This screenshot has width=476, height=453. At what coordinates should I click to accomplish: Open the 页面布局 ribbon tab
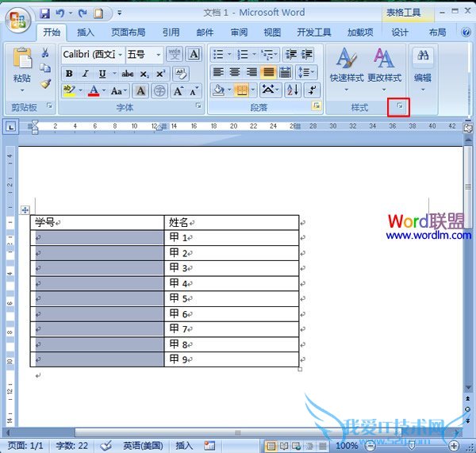(x=128, y=33)
